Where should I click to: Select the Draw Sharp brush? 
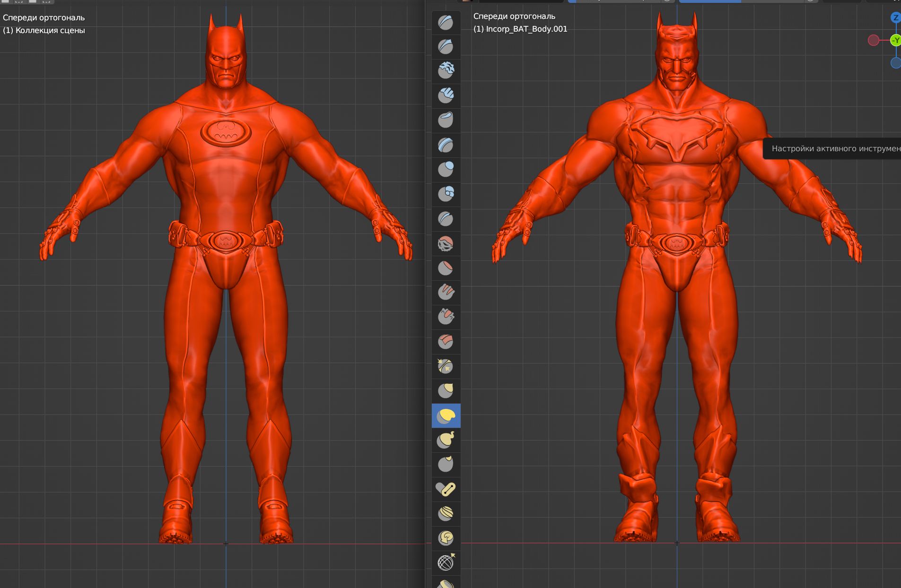click(446, 47)
